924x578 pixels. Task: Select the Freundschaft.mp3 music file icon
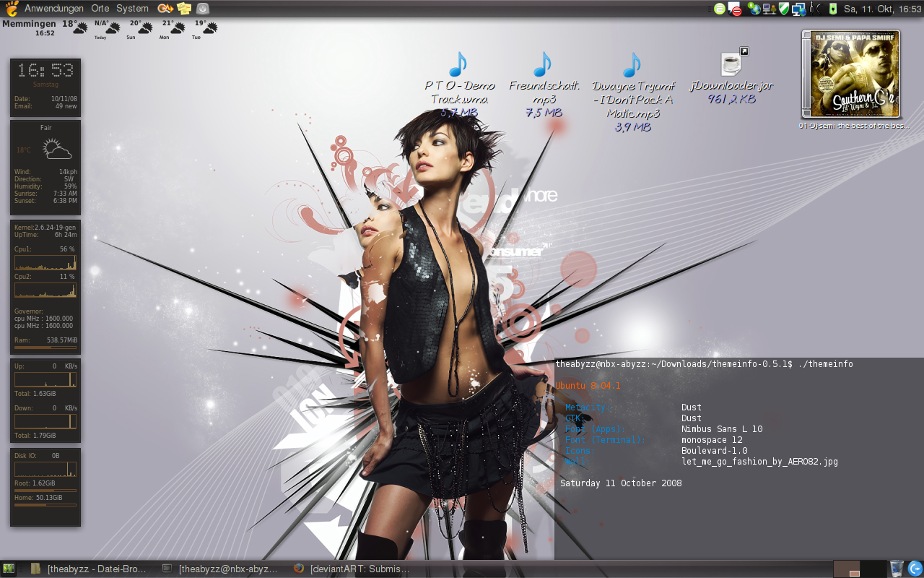(x=542, y=64)
